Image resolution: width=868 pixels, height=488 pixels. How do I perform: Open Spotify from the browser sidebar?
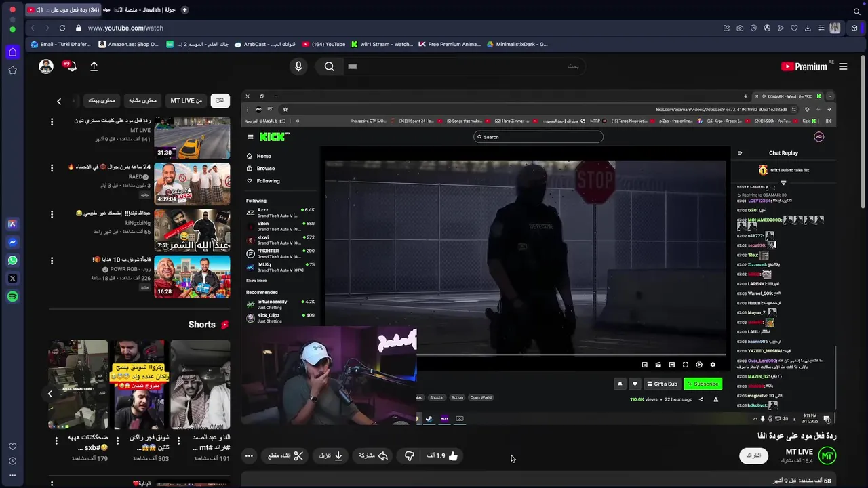(x=12, y=296)
